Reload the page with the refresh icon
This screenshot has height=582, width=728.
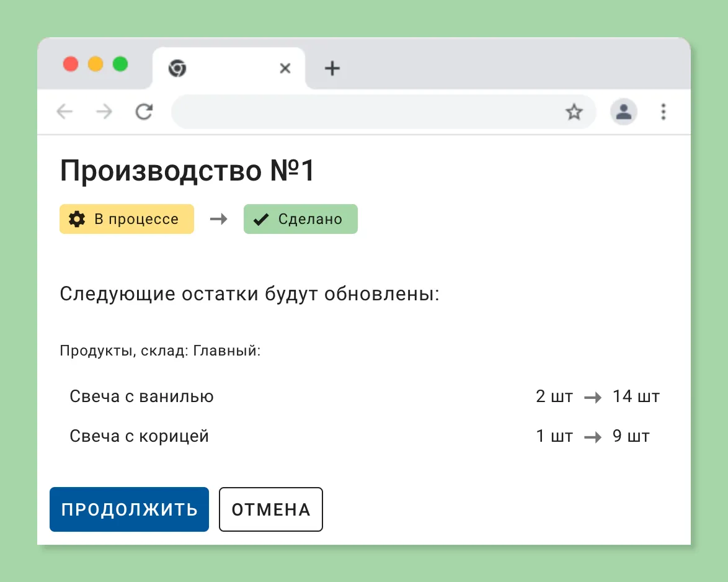[144, 112]
